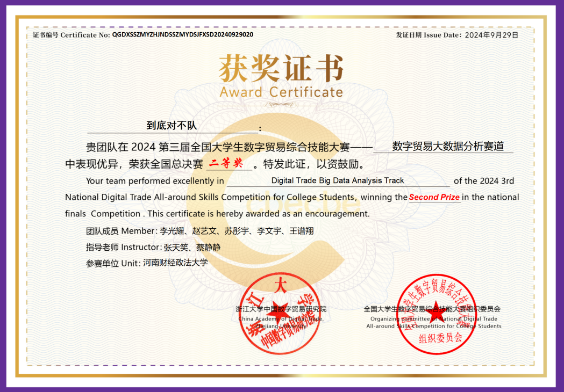Click the track name 数字贸易大数据分析赛道
Screen dimensions: 564x392
pos(448,147)
